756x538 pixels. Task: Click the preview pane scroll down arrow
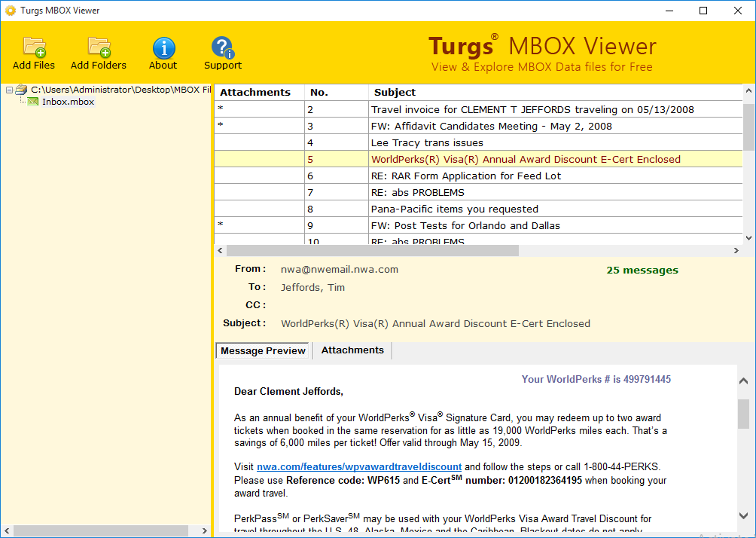[x=743, y=516]
